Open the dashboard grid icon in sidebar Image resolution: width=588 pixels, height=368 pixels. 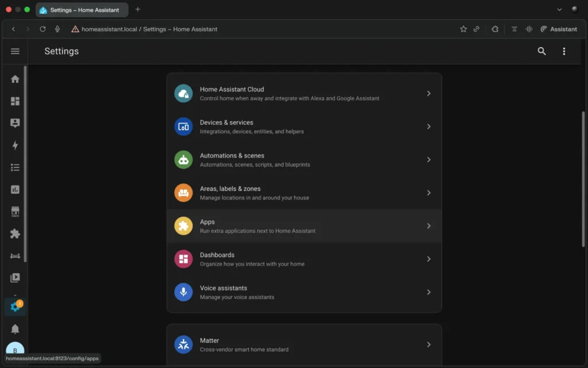click(x=15, y=101)
